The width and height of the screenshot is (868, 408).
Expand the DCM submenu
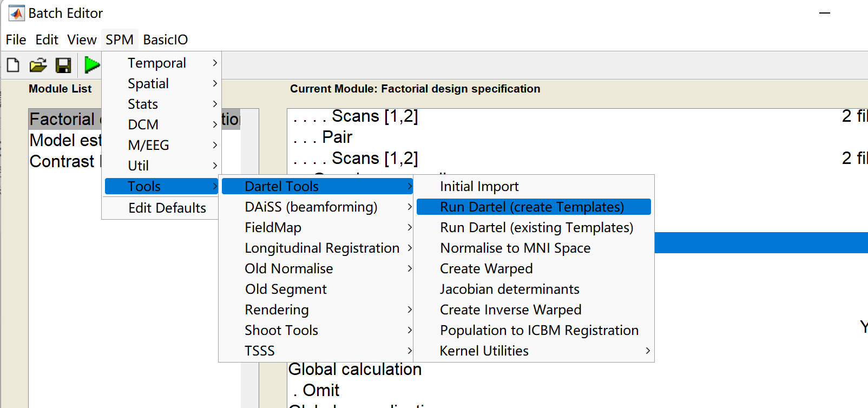161,124
